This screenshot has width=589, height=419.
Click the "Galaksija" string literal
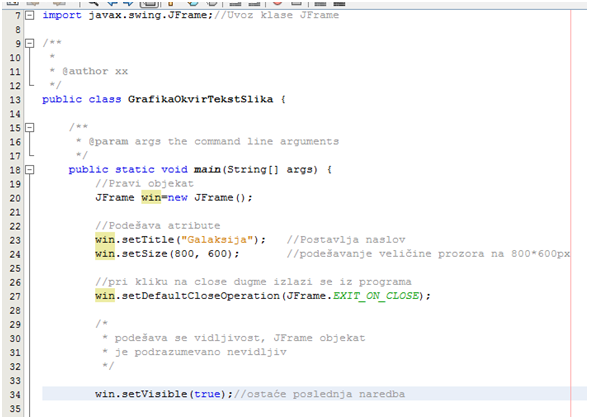pyautogui.click(x=217, y=240)
